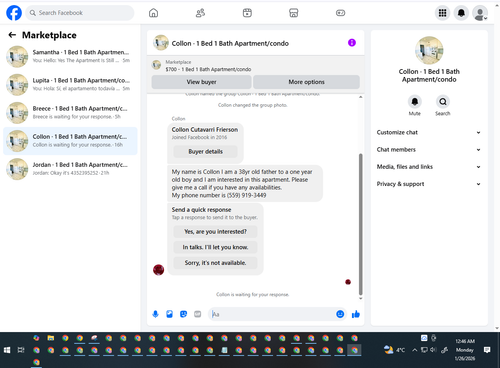Open File Explorer from taskbar
Image resolution: width=500 pixels, height=368 pixels.
click(51, 338)
